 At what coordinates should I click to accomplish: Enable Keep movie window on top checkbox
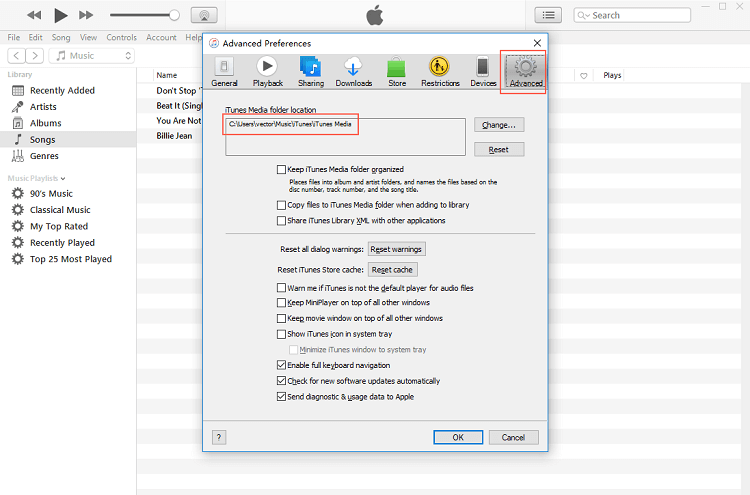(281, 319)
